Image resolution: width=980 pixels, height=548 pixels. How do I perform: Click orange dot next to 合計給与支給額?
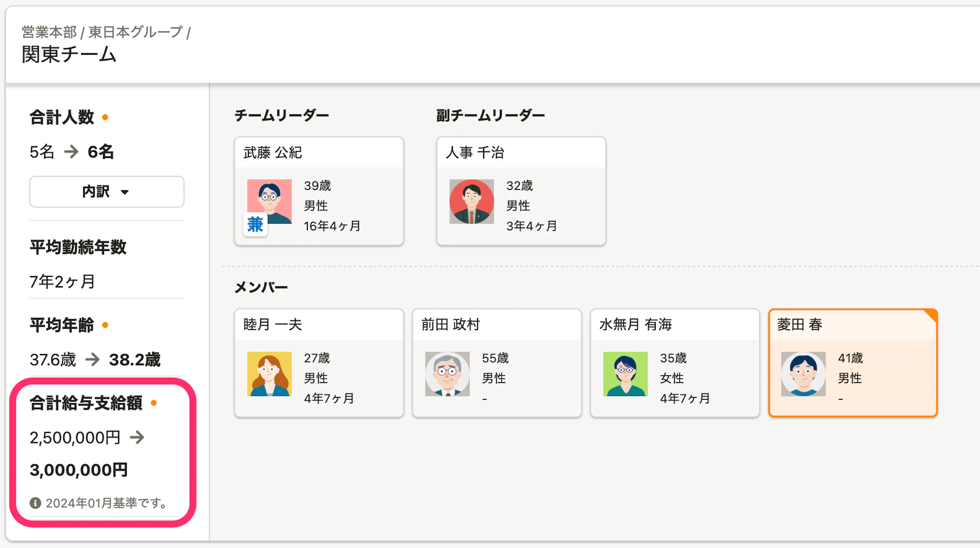point(154,403)
